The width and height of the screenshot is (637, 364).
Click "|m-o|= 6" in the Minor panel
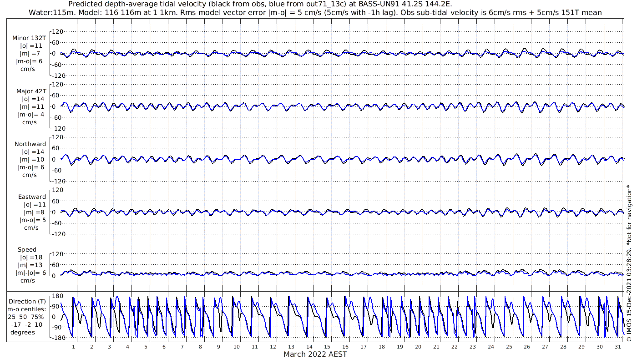tap(30, 61)
